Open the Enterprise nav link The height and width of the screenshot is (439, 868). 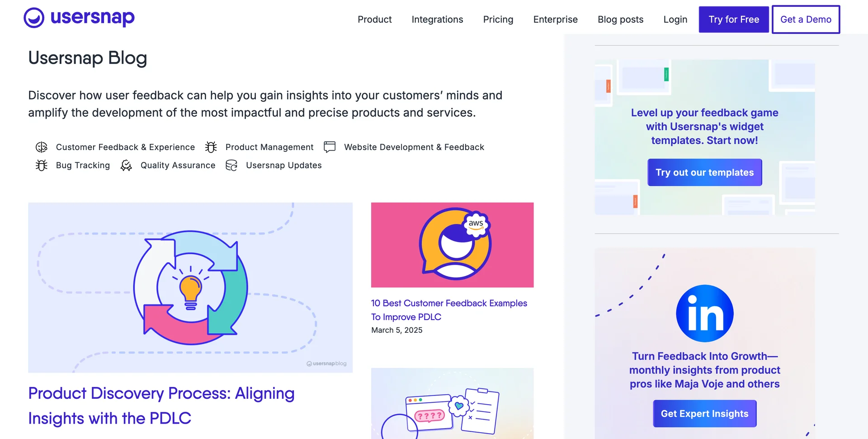tap(555, 19)
